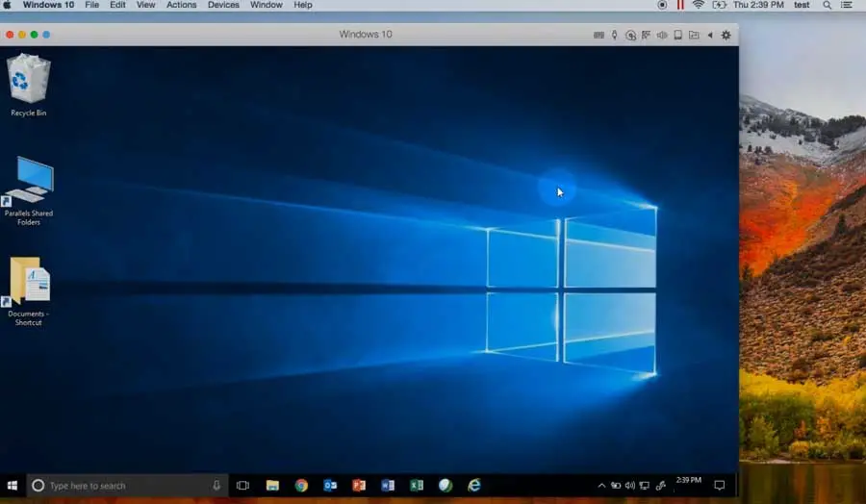
Task: Collapse the Parallels status icons with the arrow
Action: point(710,35)
